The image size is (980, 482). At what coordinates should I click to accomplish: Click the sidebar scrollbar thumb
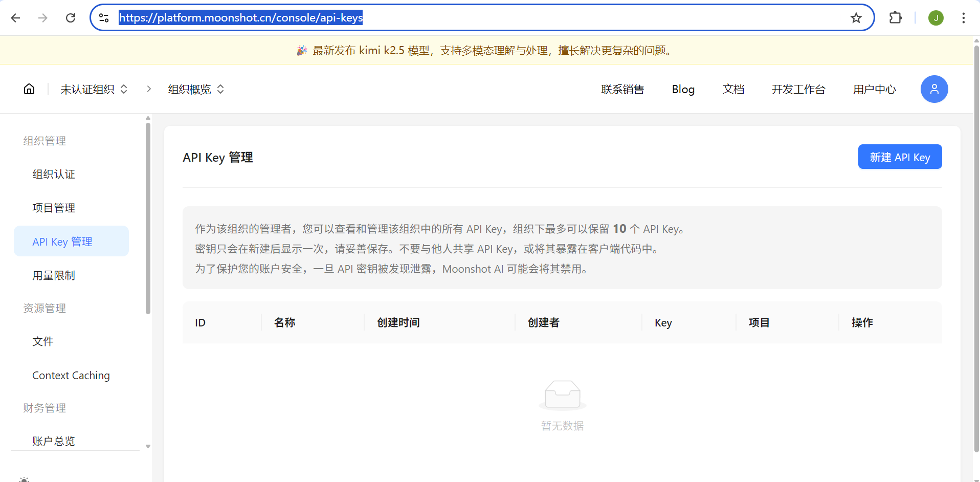coord(148,218)
